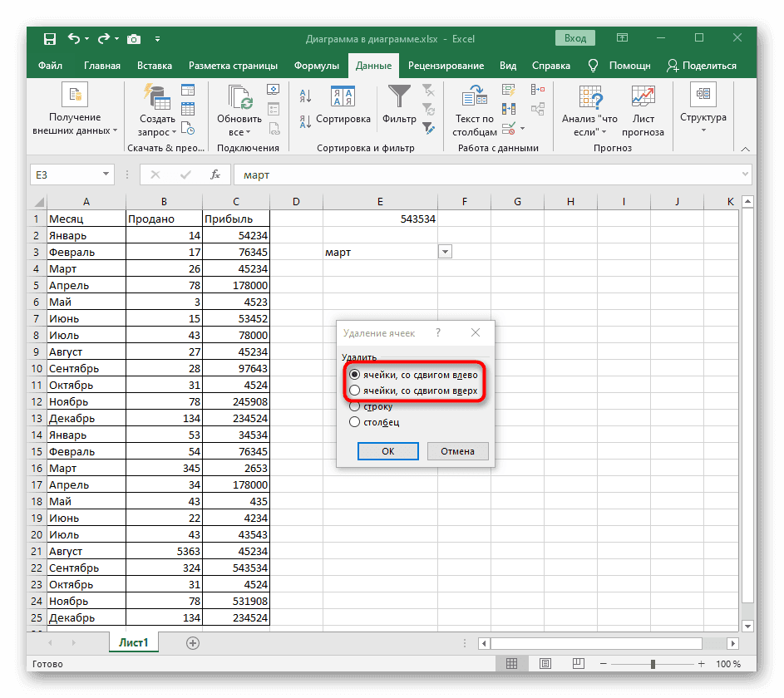
Task: Add a new sheet with plus icon
Action: pyautogui.click(x=193, y=642)
